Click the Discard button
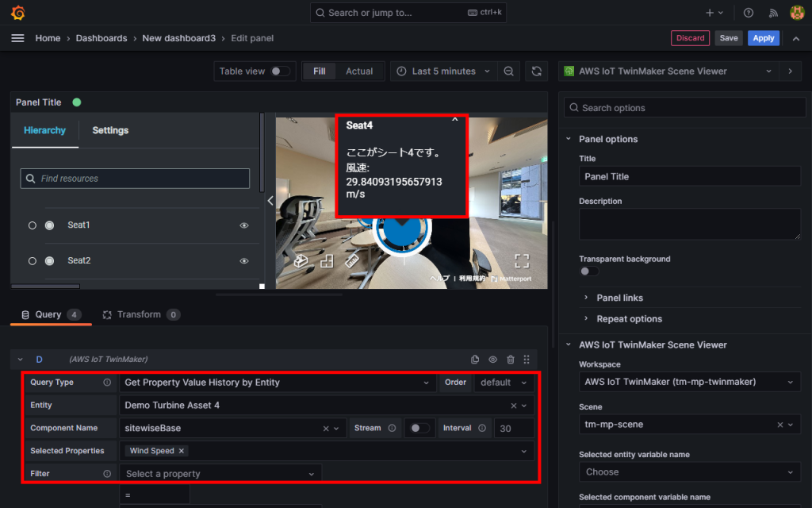 tap(691, 38)
